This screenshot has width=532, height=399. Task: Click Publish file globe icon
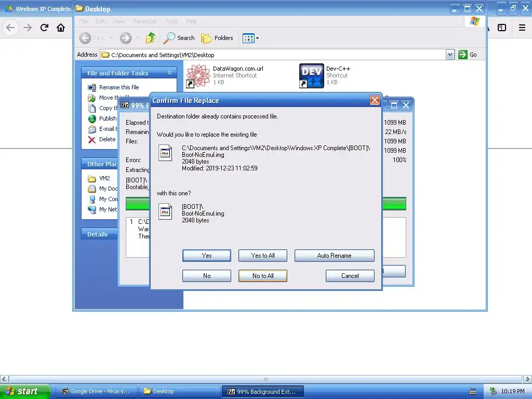coord(92,119)
